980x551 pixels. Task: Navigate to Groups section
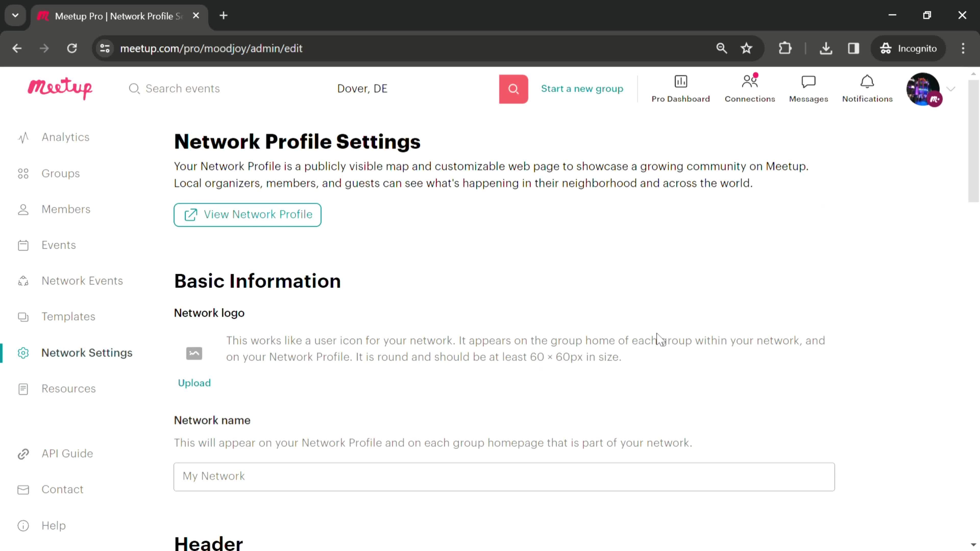coord(60,173)
